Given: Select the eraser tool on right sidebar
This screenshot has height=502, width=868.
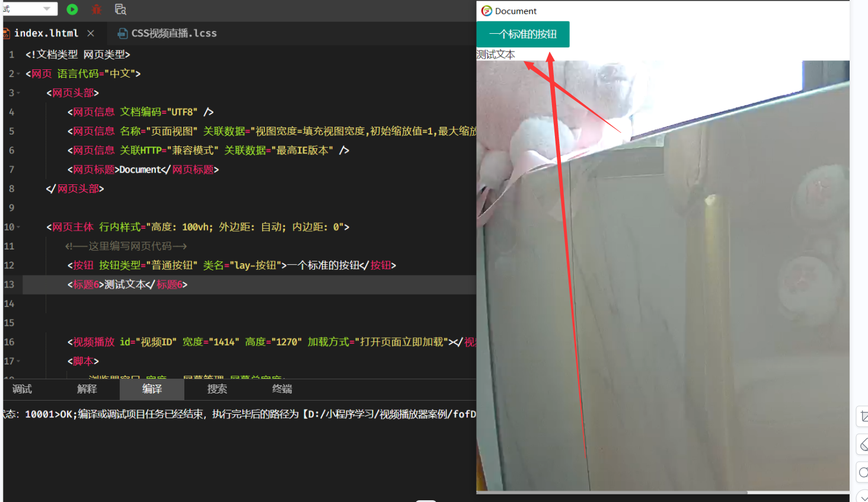Looking at the screenshot, I should click(x=863, y=445).
